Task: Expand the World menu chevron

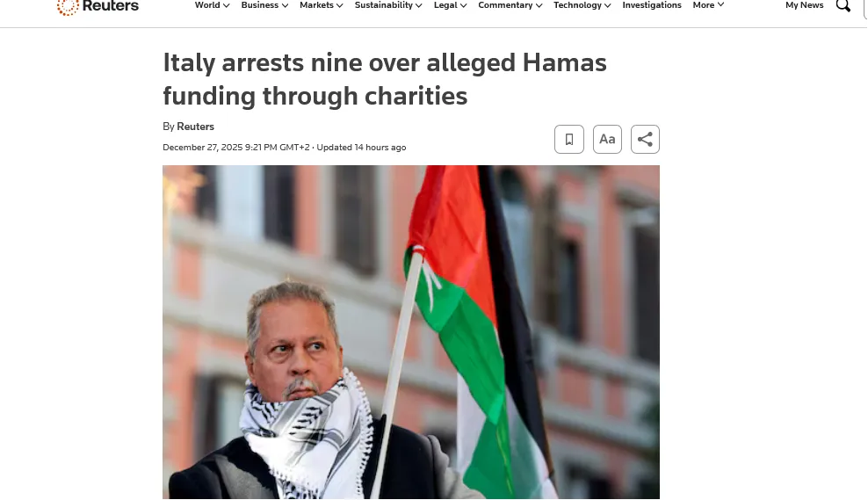Action: point(227,5)
